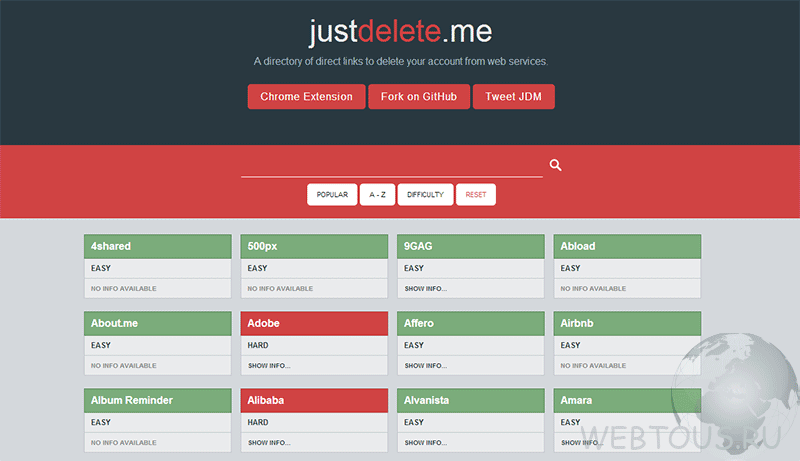Click the red Adobe card header
The height and width of the screenshot is (461, 800).
click(x=314, y=323)
